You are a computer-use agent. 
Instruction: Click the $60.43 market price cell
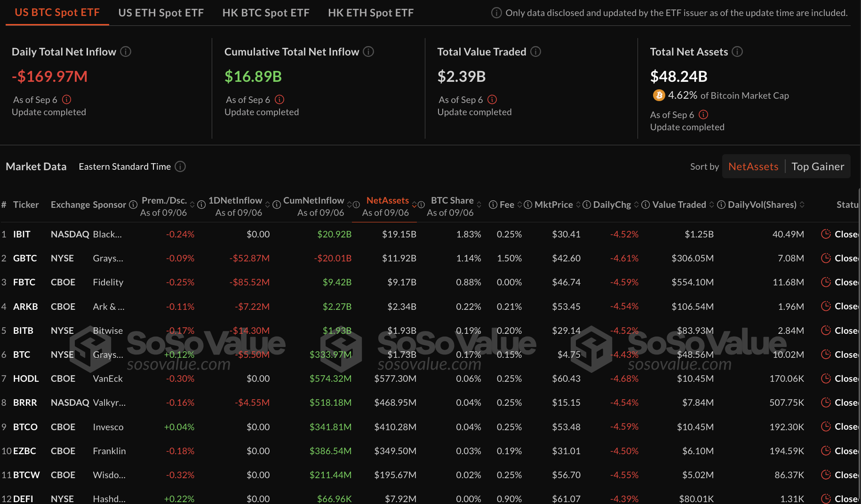point(566,378)
